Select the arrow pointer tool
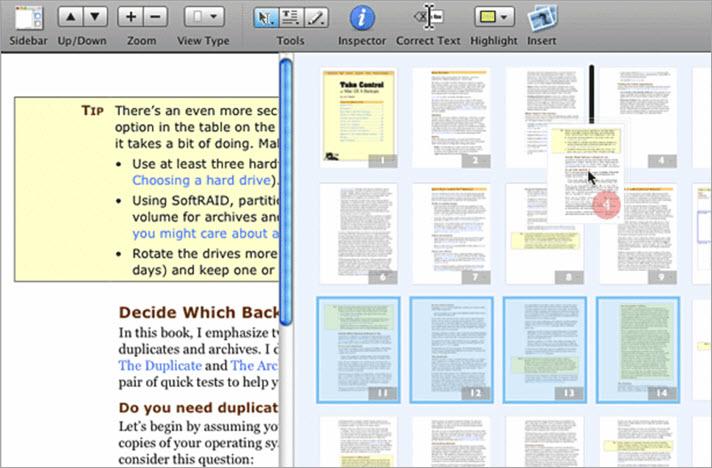Image resolution: width=712 pixels, height=468 pixels. 264,18
